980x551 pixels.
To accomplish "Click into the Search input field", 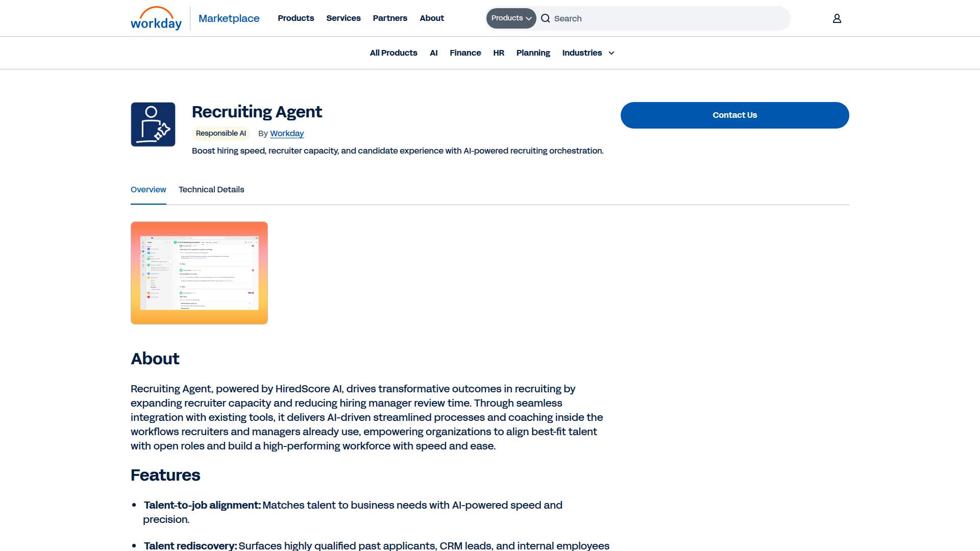I will click(x=669, y=18).
